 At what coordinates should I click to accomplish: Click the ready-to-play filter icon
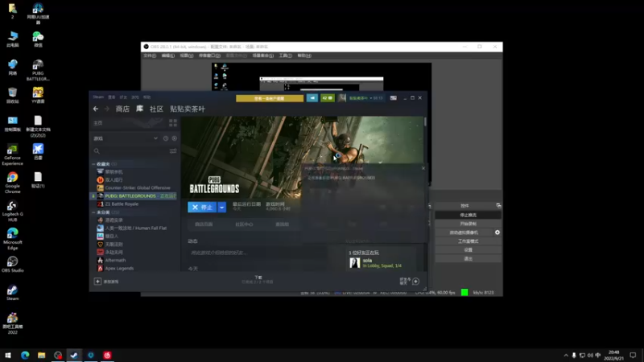pyautogui.click(x=175, y=138)
